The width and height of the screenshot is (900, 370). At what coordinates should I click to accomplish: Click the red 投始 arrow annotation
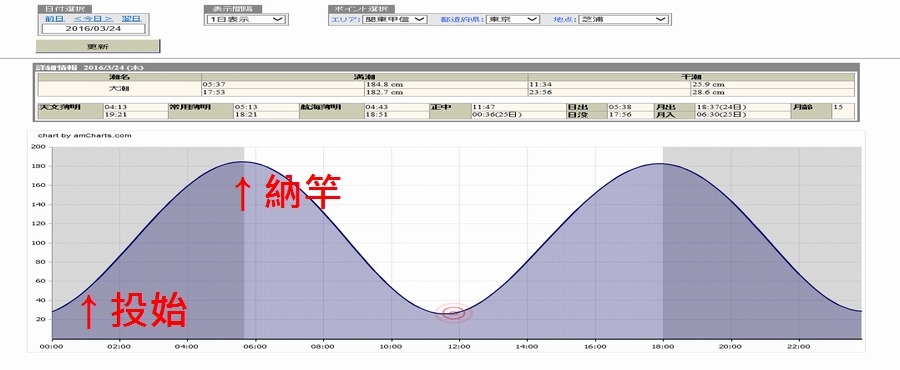pos(133,310)
